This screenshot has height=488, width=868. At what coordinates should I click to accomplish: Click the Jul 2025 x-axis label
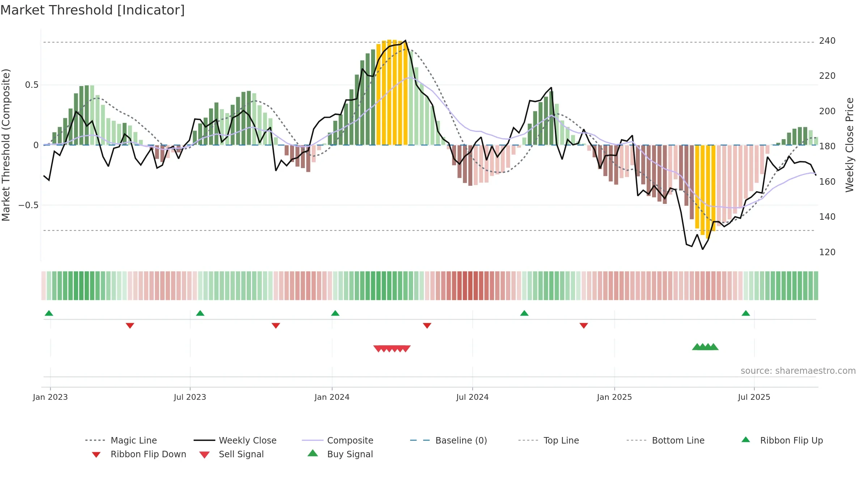[x=754, y=397]
